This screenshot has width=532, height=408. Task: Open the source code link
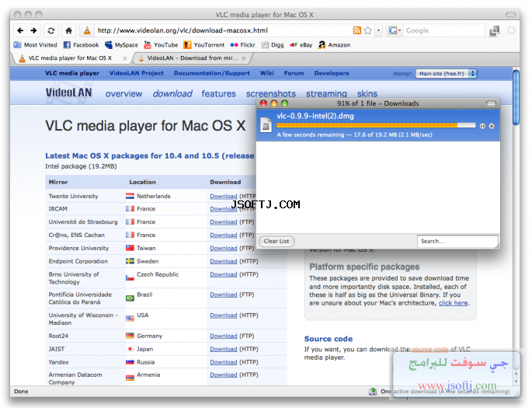(430, 349)
